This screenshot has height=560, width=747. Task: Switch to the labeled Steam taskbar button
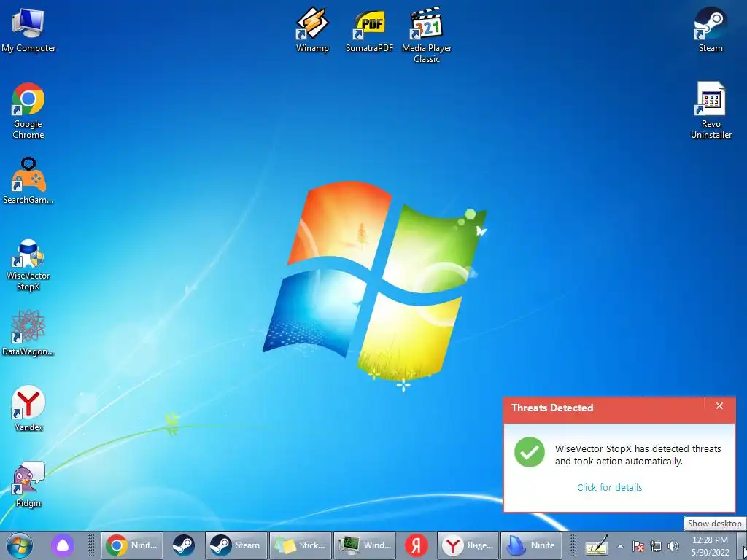pos(236,545)
